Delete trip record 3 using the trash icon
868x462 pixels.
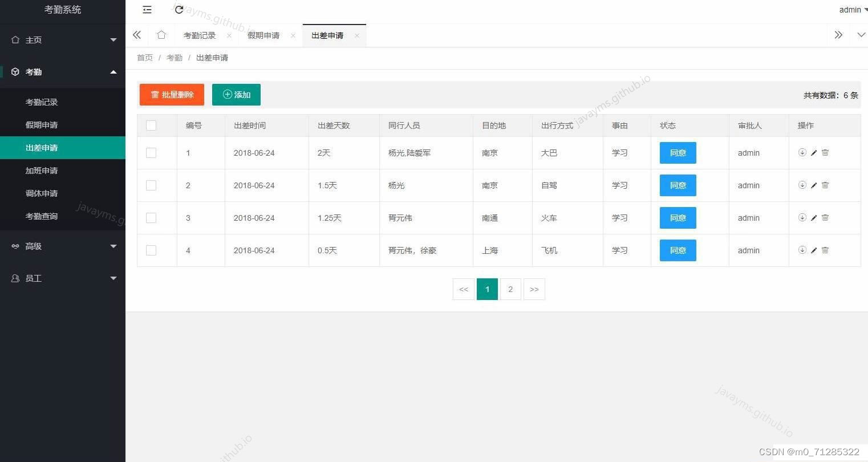click(x=825, y=217)
